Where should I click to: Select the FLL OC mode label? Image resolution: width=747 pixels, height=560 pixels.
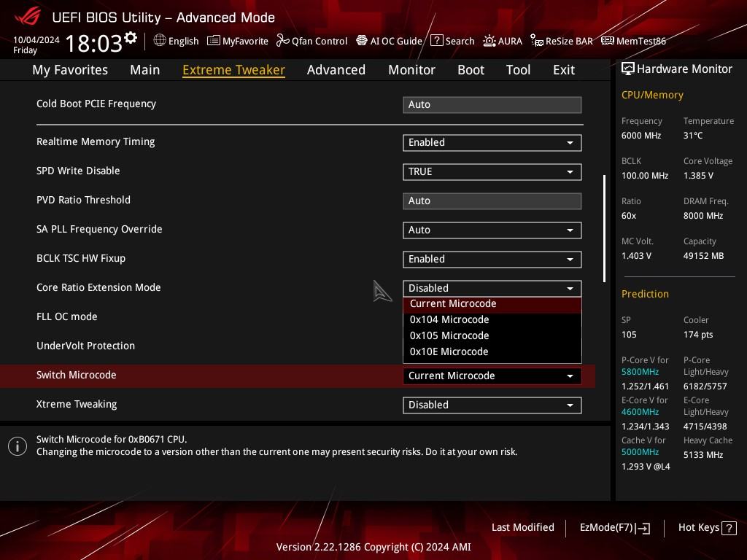coord(66,316)
